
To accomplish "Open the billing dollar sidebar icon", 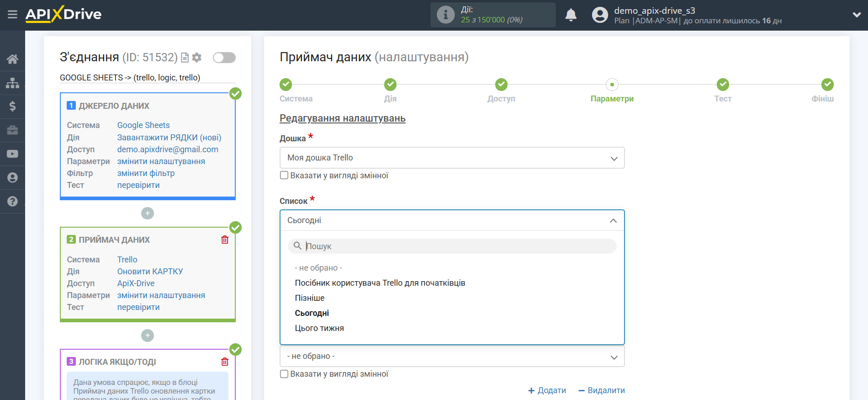I will tap(12, 107).
